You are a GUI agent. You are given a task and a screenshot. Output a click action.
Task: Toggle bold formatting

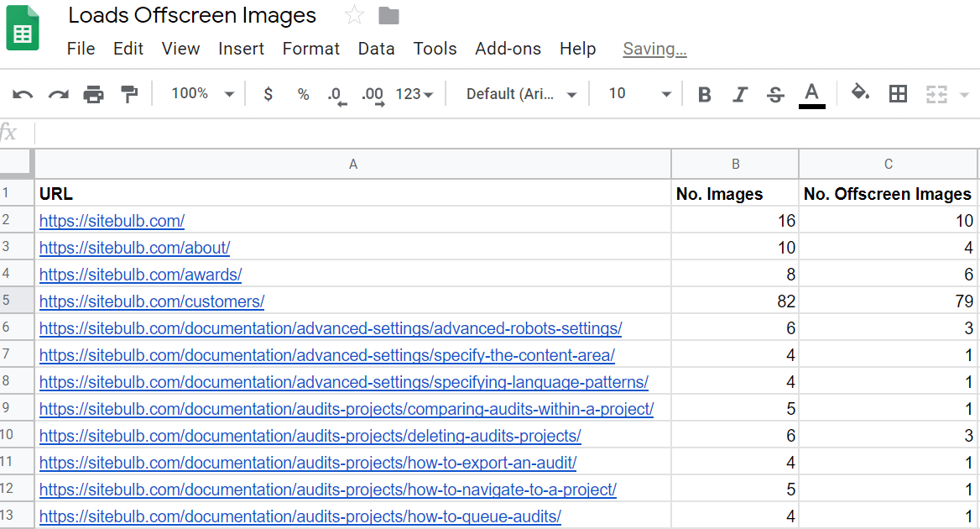(705, 94)
